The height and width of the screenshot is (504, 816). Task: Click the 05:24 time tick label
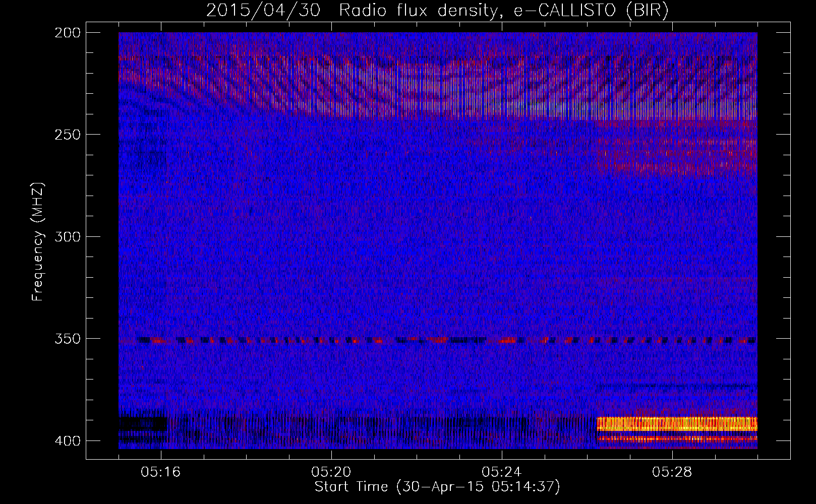(502, 472)
